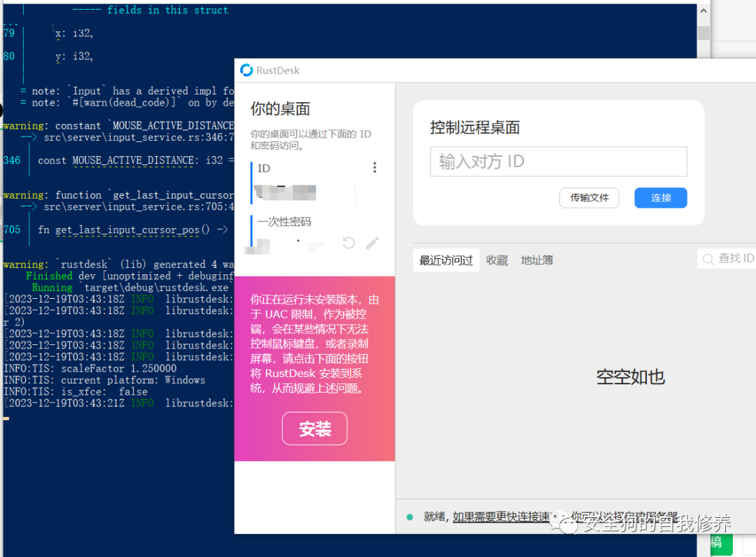Open the self-hosted server link in status bar
This screenshot has width=756, height=557.
[x=501, y=517]
